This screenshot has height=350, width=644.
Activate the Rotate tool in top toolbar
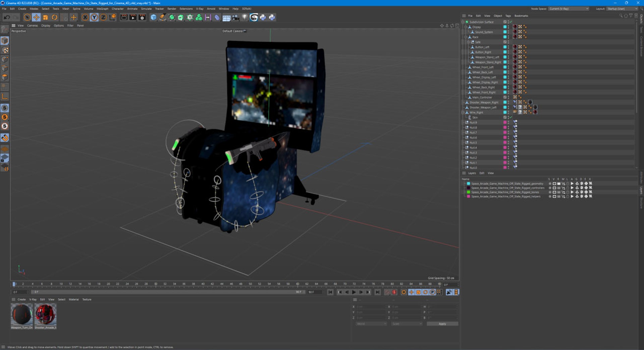coord(54,17)
